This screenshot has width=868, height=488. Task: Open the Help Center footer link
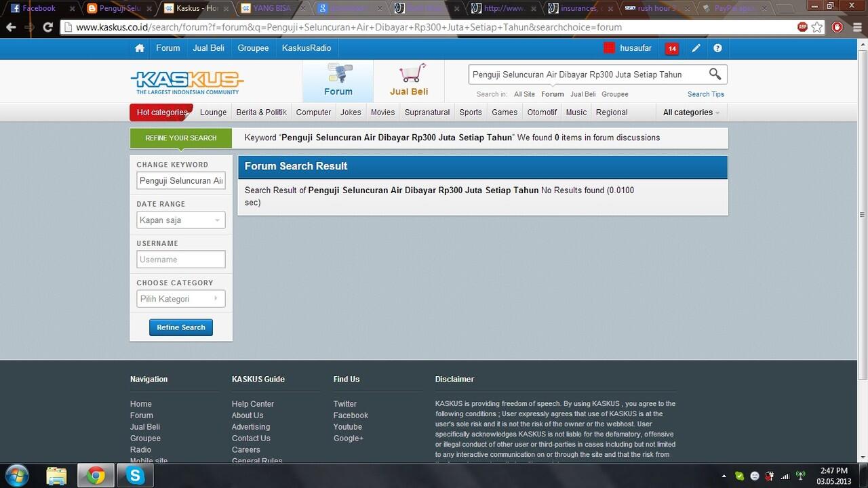tap(253, 404)
